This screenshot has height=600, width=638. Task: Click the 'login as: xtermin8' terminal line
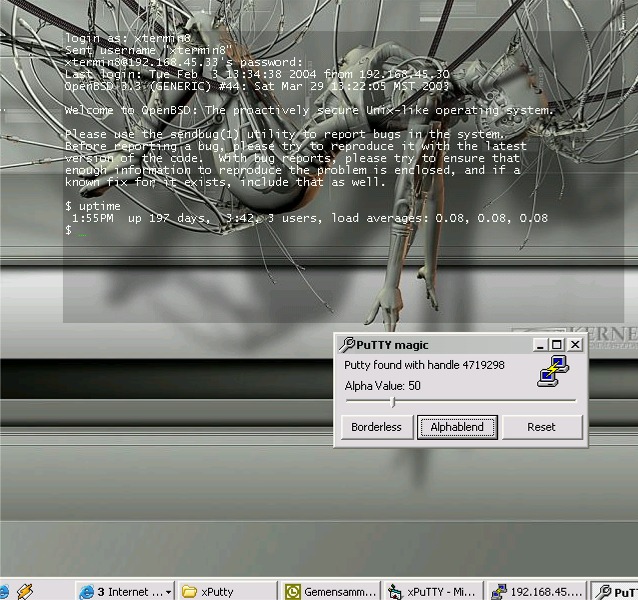point(128,38)
